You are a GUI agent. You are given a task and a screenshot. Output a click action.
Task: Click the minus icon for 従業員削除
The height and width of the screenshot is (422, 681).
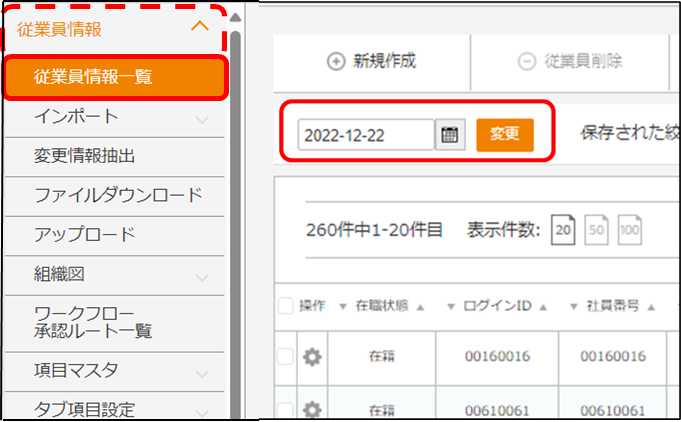pos(526,61)
